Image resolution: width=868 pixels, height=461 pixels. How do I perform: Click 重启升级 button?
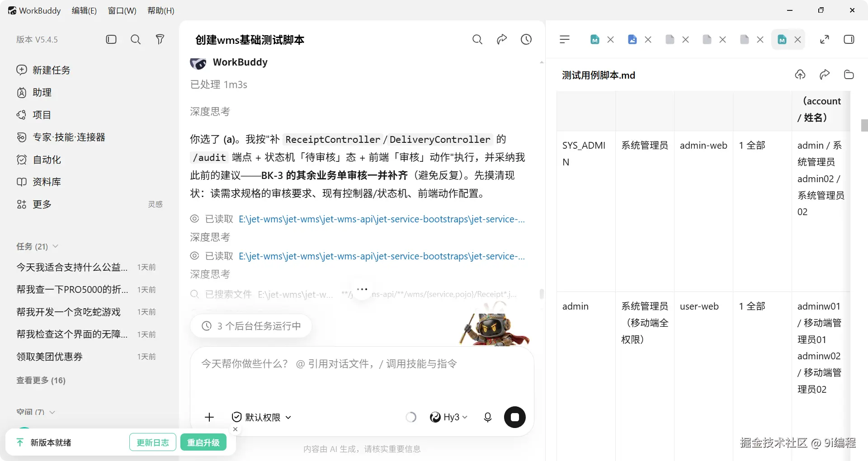click(203, 442)
